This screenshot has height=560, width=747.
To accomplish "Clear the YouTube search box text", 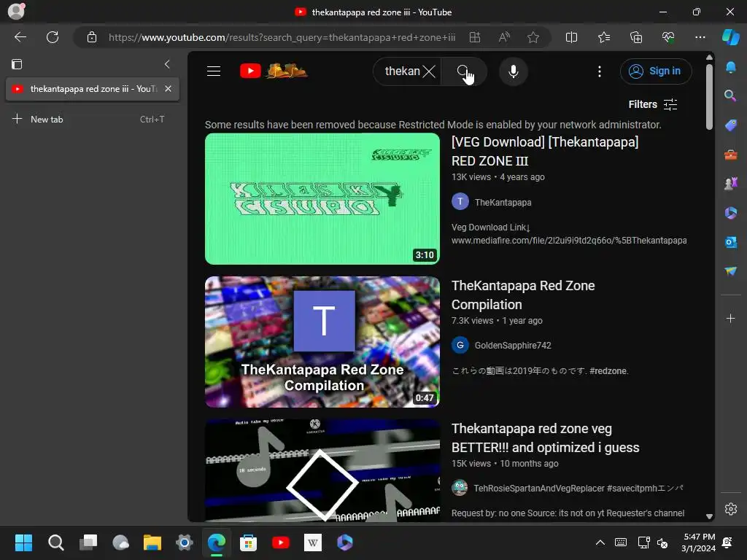I will 429,71.
